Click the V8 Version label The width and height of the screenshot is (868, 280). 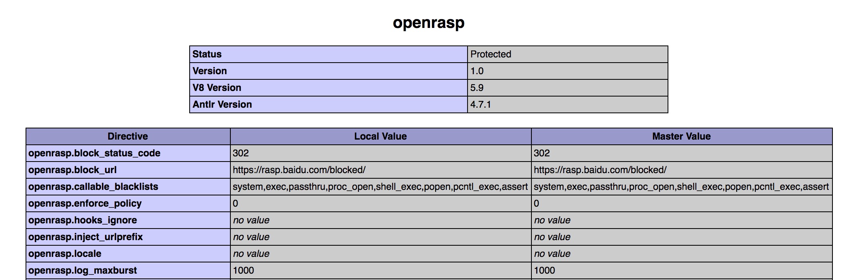click(x=217, y=88)
